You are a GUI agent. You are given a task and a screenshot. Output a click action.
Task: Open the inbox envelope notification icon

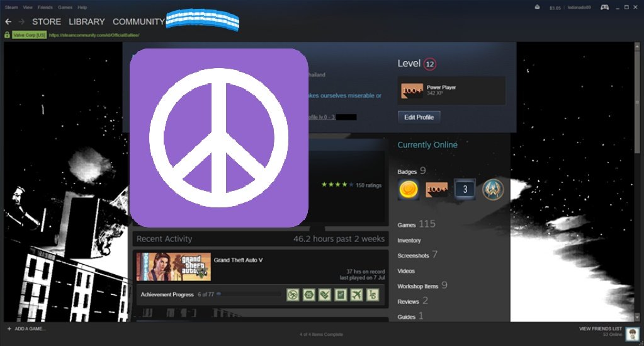click(x=537, y=7)
